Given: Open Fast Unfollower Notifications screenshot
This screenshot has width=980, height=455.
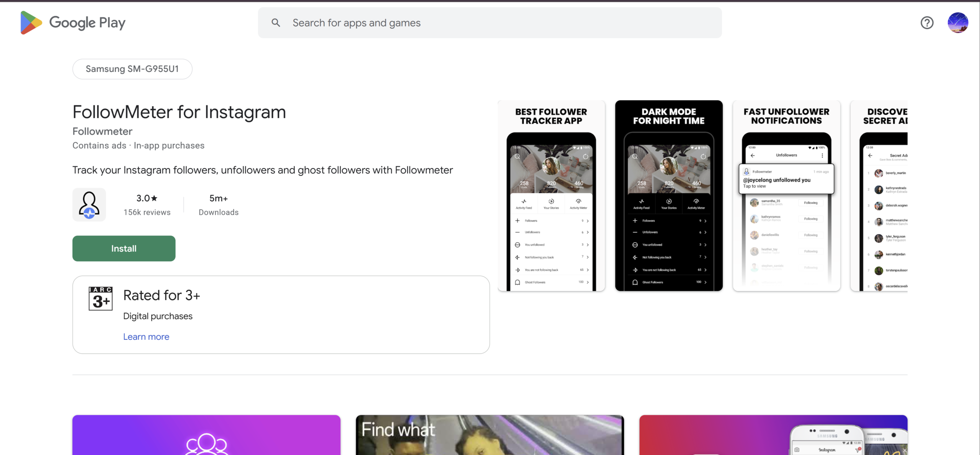Looking at the screenshot, I should (786, 196).
